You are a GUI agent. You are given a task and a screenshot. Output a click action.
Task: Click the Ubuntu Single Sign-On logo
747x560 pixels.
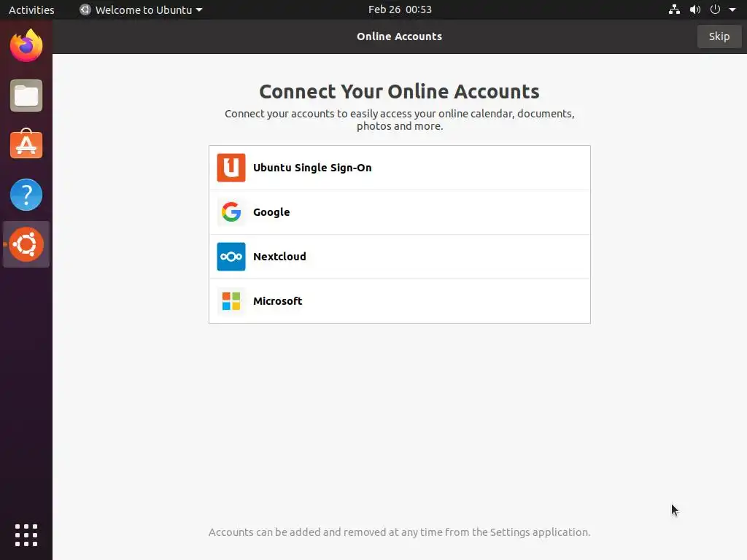231,168
